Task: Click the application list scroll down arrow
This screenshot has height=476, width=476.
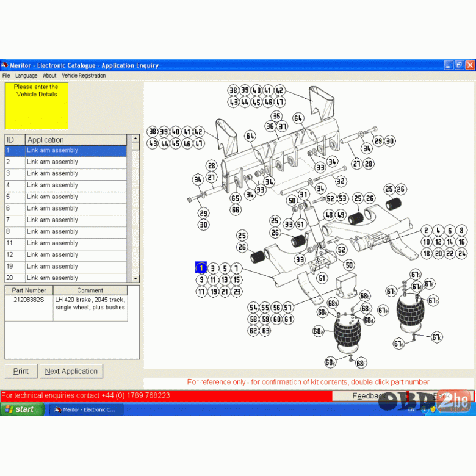Action: tap(135, 278)
